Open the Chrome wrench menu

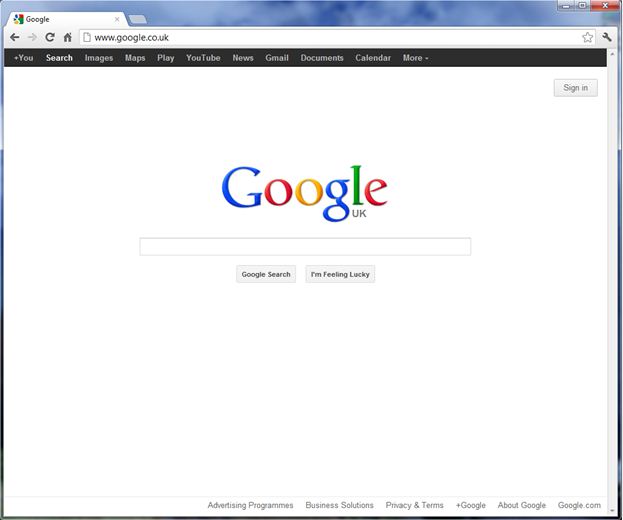pyautogui.click(x=607, y=37)
